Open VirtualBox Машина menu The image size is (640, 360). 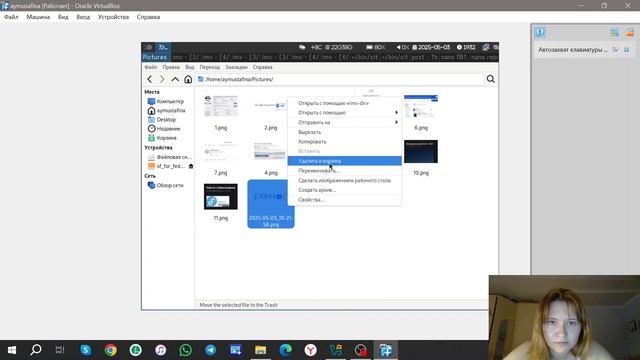pos(38,17)
